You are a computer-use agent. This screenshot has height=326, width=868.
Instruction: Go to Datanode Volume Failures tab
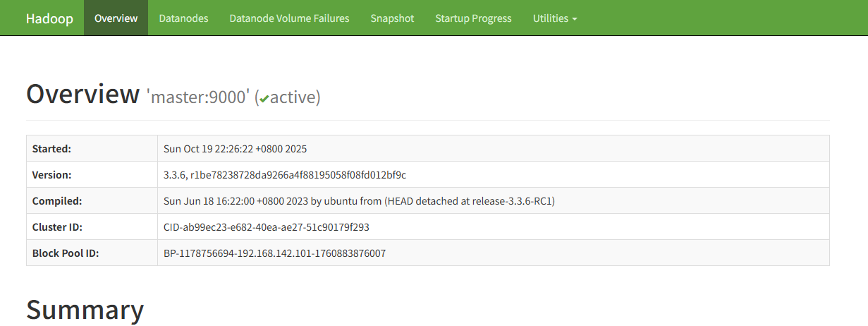tap(289, 18)
